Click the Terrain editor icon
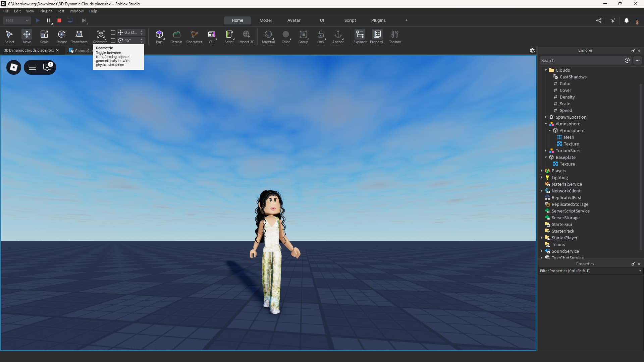Screen dimensions: 644x362 coord(176,36)
